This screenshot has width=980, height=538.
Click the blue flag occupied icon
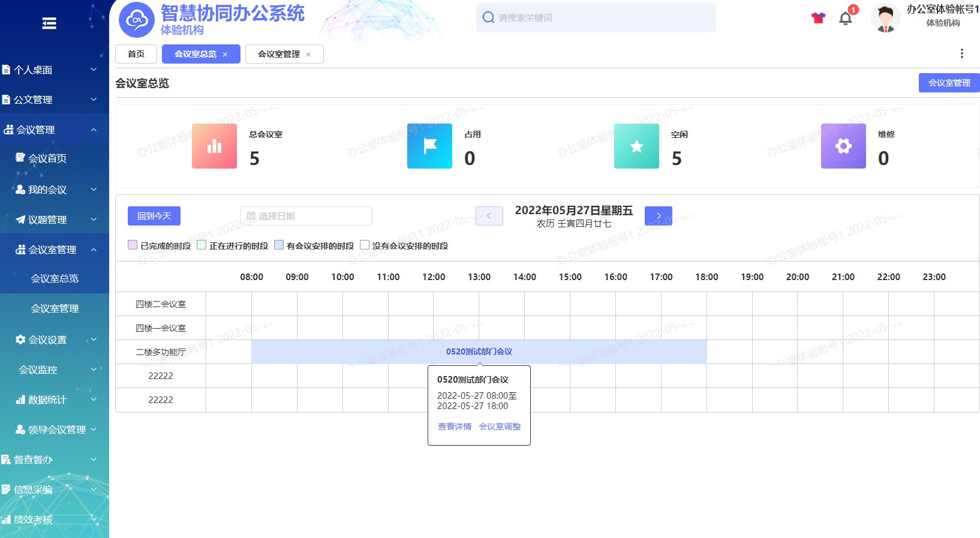[429, 146]
